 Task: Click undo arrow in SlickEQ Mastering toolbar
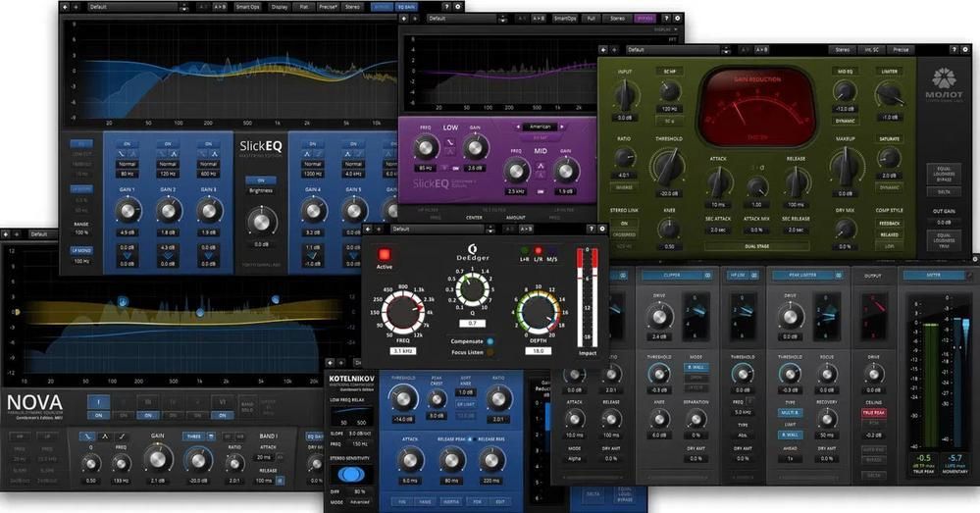(x=65, y=7)
